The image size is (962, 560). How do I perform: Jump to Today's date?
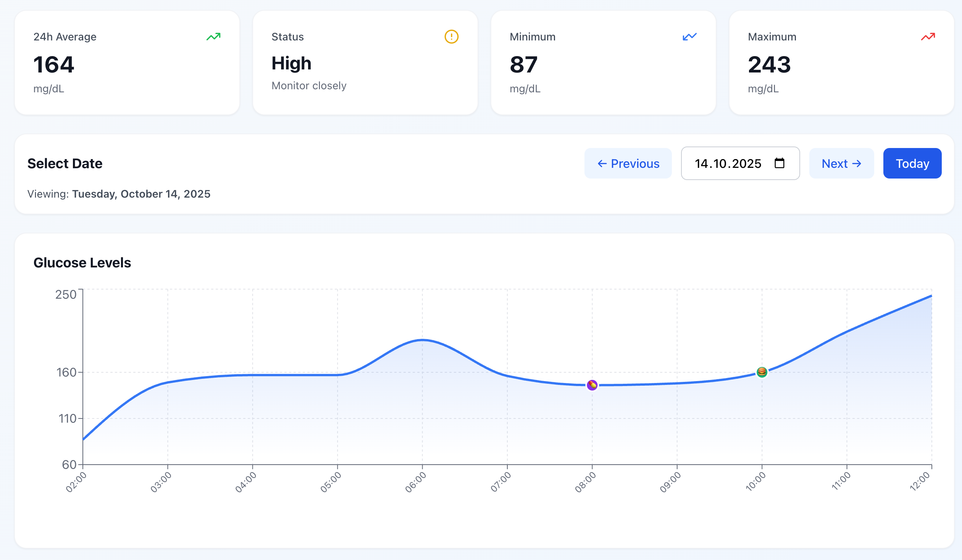[x=912, y=163]
